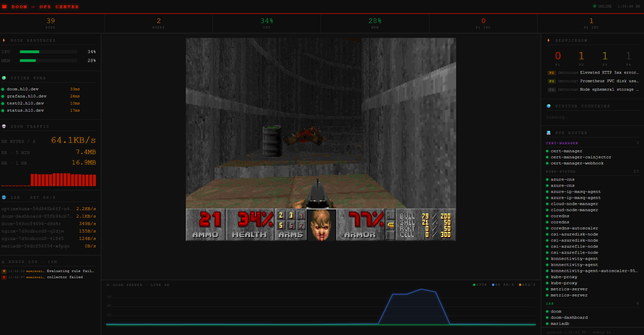The width and height of the screenshot is (644, 335).
Task: Open the Elevated HTTP 5xx error incident
Action: point(593,73)
